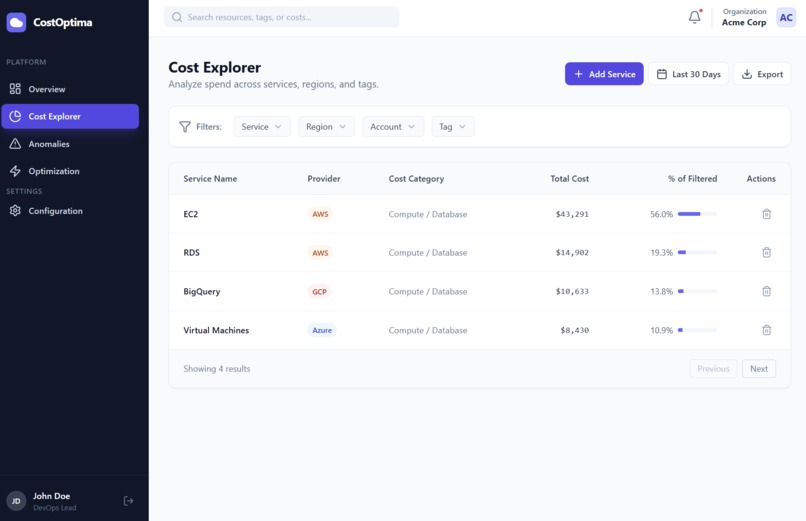Click the AWS badge in RDS row
This screenshot has width=806, height=521.
tap(320, 252)
